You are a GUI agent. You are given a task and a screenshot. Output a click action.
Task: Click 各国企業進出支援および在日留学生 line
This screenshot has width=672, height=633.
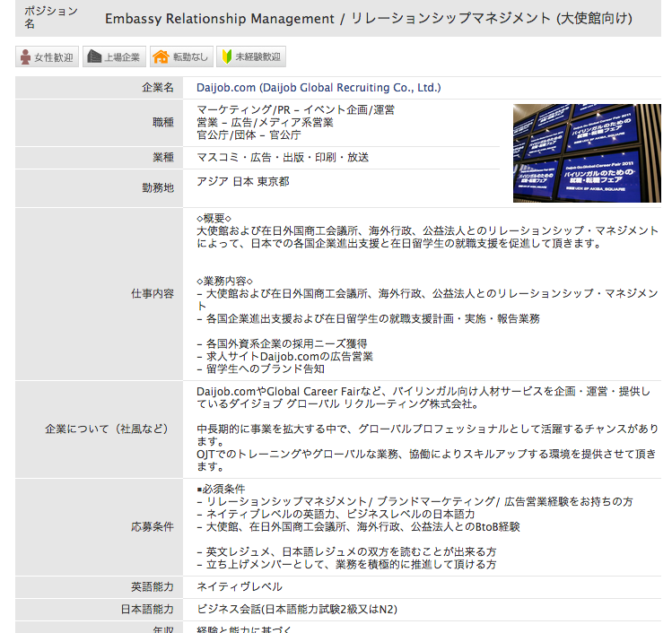368,318
